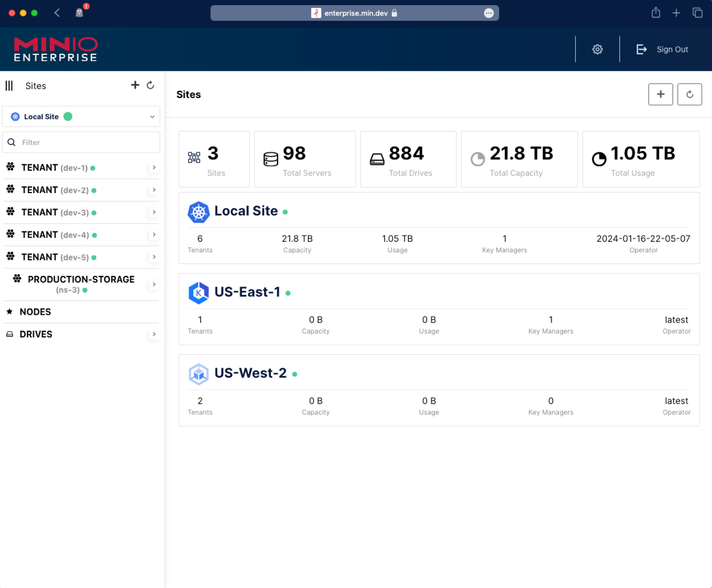Click the 884 Total Drives value
The height and width of the screenshot is (588, 712).
point(407,154)
